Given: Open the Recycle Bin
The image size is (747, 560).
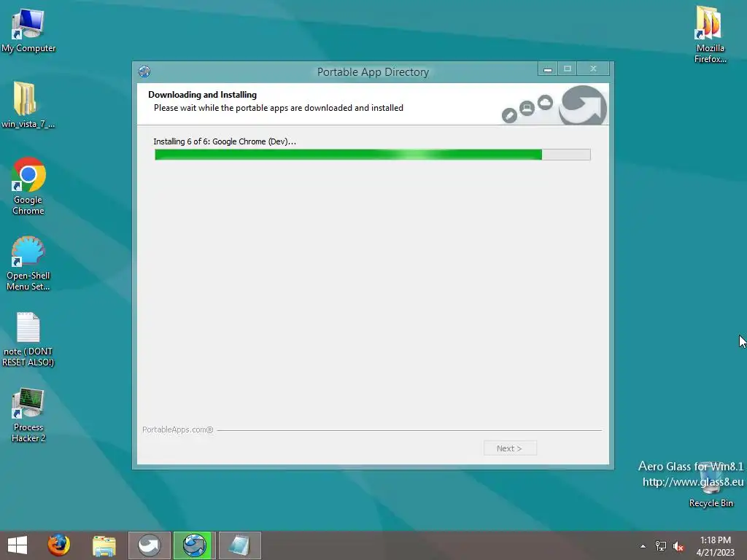Looking at the screenshot, I should 711,486.
